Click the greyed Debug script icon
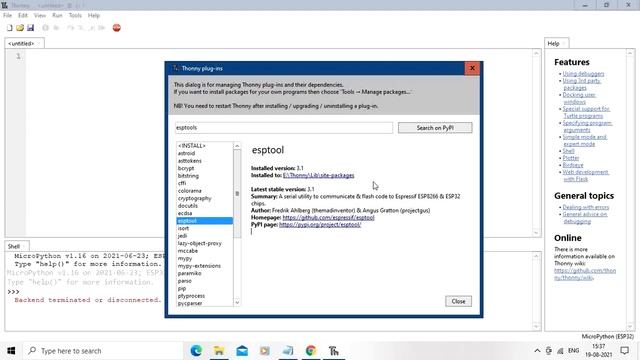The width and height of the screenshot is (640, 360). tap(56, 28)
